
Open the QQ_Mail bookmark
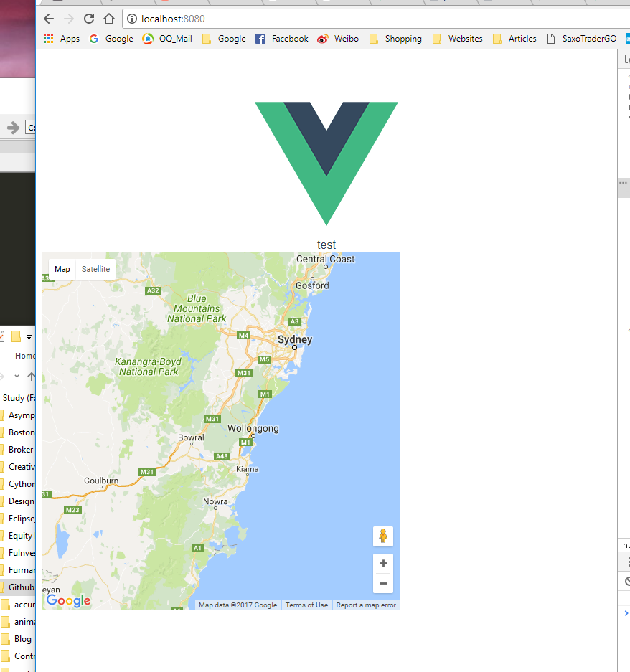167,39
